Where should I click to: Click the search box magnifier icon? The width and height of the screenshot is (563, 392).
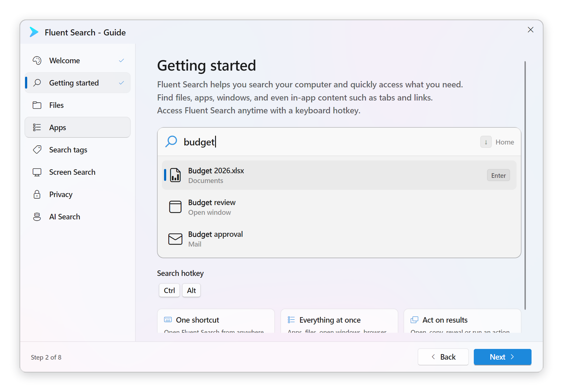click(171, 142)
